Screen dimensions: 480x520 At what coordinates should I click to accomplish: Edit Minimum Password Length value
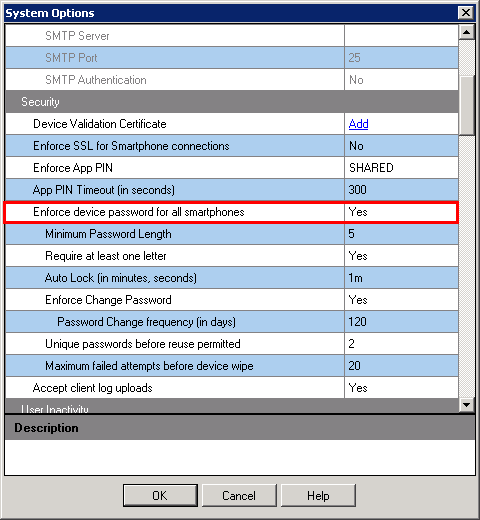pos(401,234)
